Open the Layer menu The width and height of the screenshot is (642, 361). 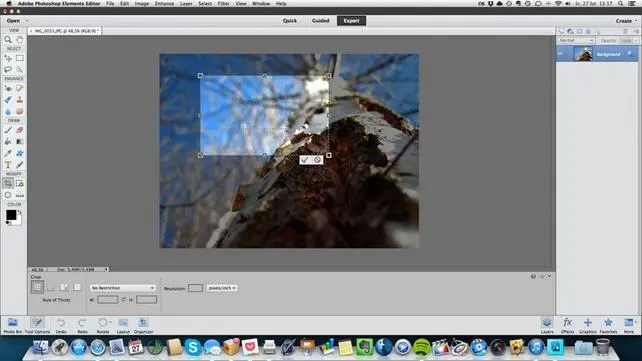(186, 4)
